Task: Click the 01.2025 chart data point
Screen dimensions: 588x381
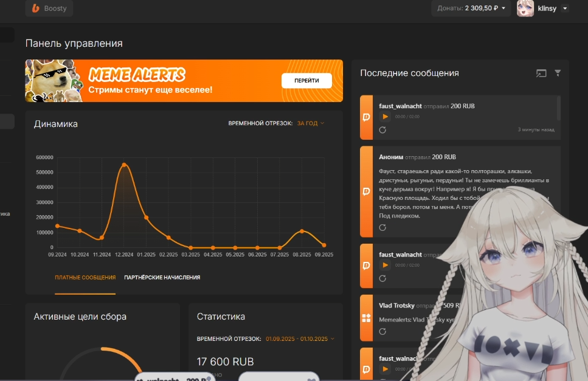Action: pos(147,218)
